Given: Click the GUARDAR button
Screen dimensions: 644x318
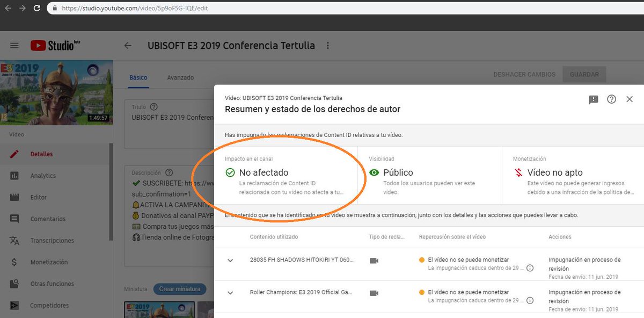Looking at the screenshot, I should pyautogui.click(x=584, y=75).
